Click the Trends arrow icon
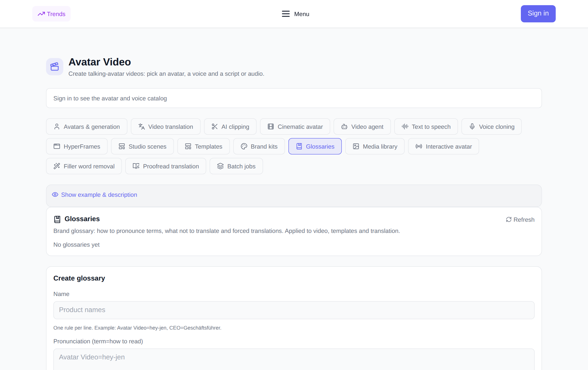Screen dimensions: 588x370 tap(41, 14)
